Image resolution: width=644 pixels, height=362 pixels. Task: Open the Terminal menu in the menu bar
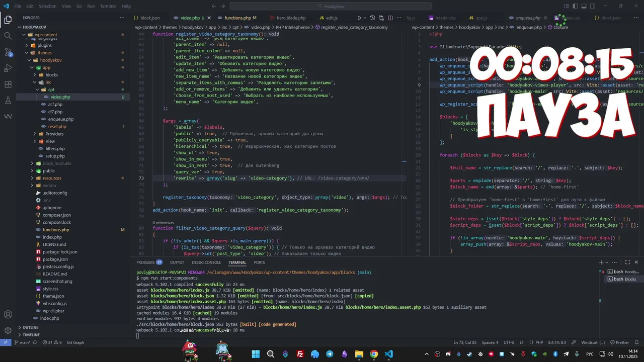(x=108, y=6)
